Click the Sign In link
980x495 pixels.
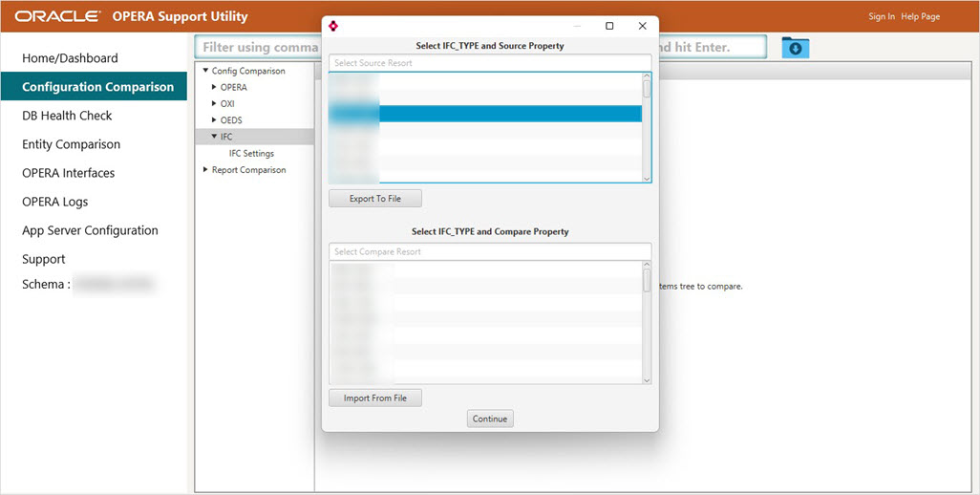click(x=882, y=17)
